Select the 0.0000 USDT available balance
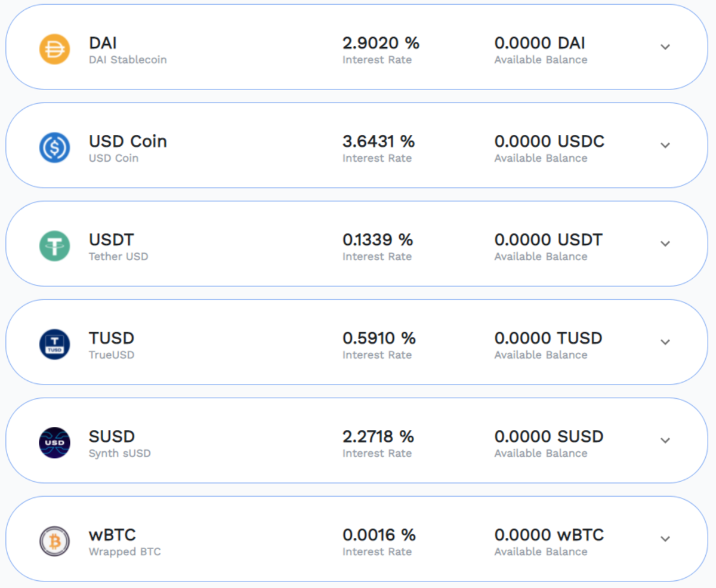This screenshot has height=588, width=716. coord(548,239)
